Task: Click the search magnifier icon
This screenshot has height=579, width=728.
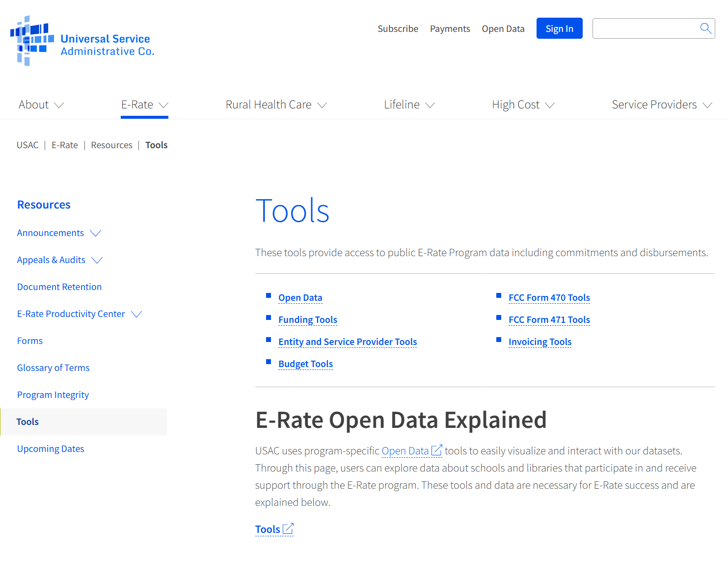Action: pos(705,28)
